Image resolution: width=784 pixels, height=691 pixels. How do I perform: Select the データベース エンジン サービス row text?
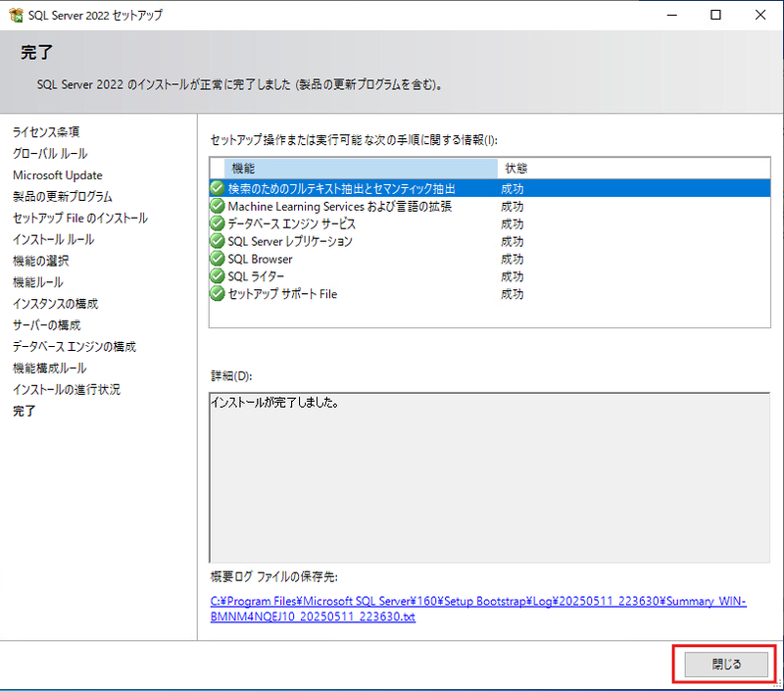click(x=291, y=223)
